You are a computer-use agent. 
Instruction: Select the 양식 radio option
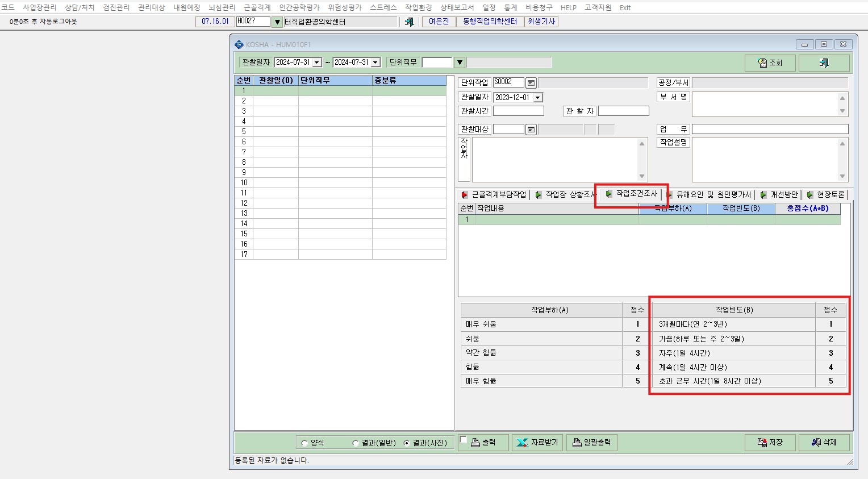(305, 443)
